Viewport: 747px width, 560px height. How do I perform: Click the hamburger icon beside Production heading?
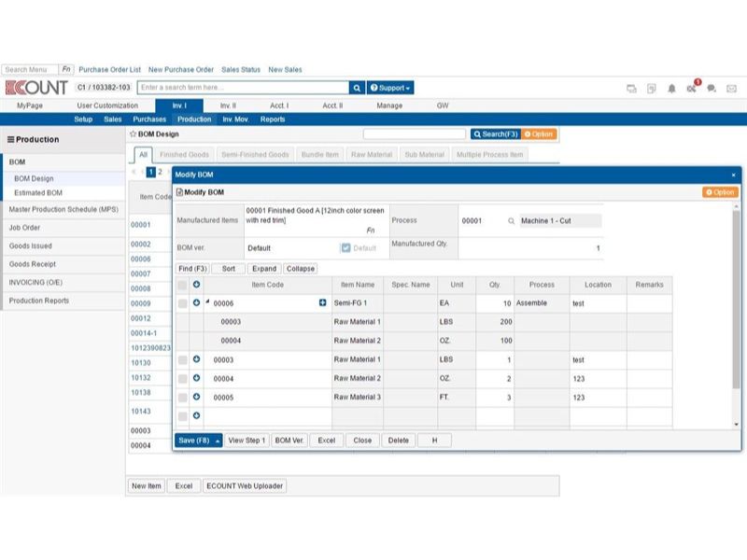point(10,139)
